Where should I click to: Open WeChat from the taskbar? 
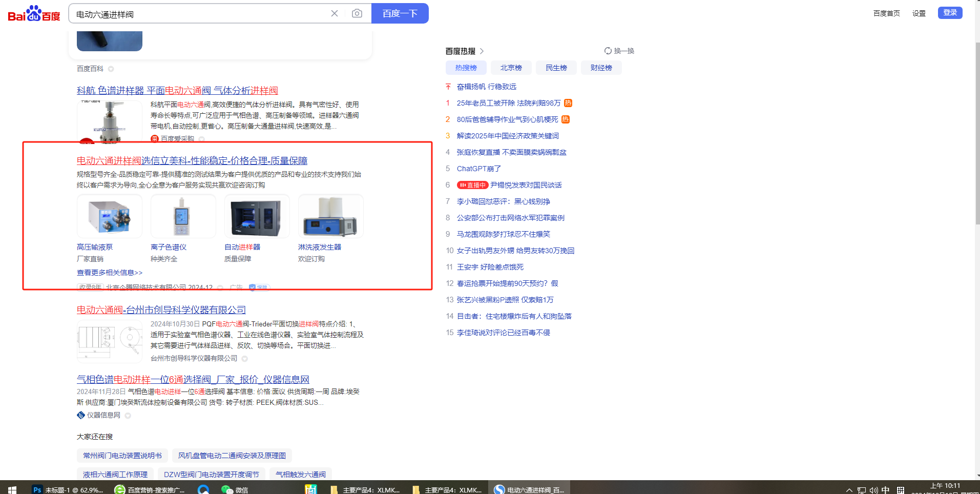235,490
